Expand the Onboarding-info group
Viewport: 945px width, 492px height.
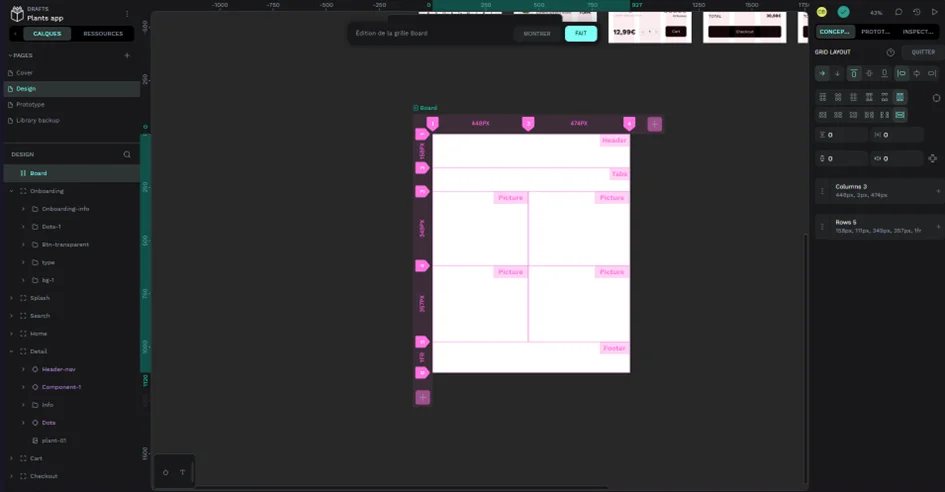[x=23, y=209]
